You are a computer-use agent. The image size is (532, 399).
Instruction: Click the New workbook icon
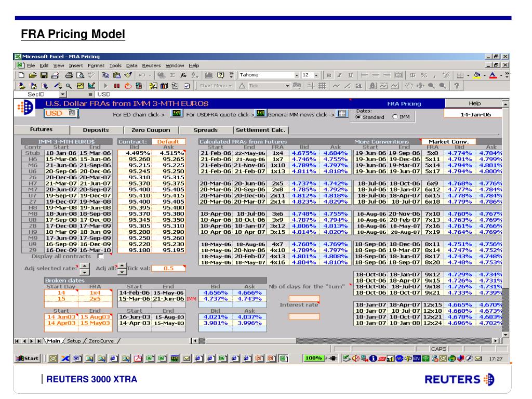21,75
